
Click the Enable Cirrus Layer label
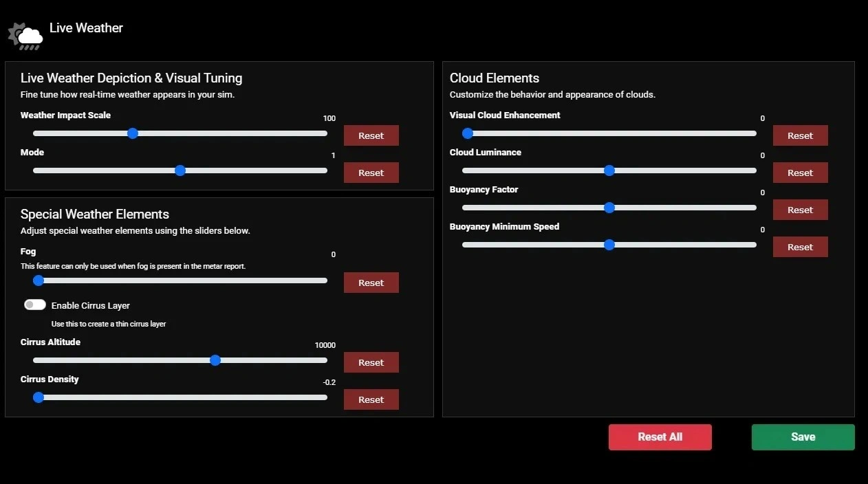91,305
